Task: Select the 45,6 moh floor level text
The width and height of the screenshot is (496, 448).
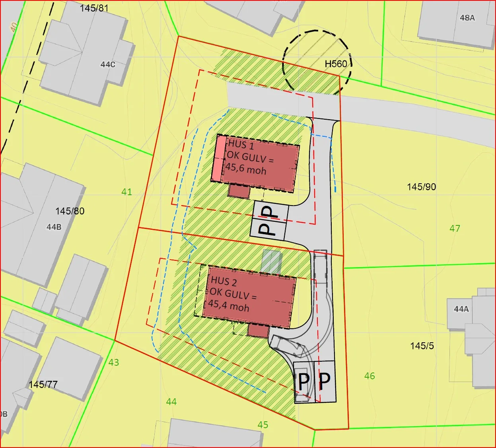Action: tap(246, 169)
